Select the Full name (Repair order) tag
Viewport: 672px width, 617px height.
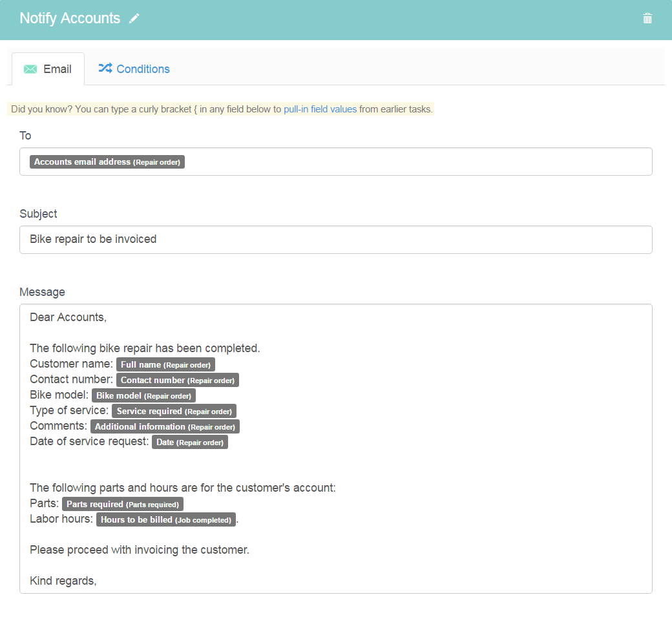pyautogui.click(x=165, y=364)
